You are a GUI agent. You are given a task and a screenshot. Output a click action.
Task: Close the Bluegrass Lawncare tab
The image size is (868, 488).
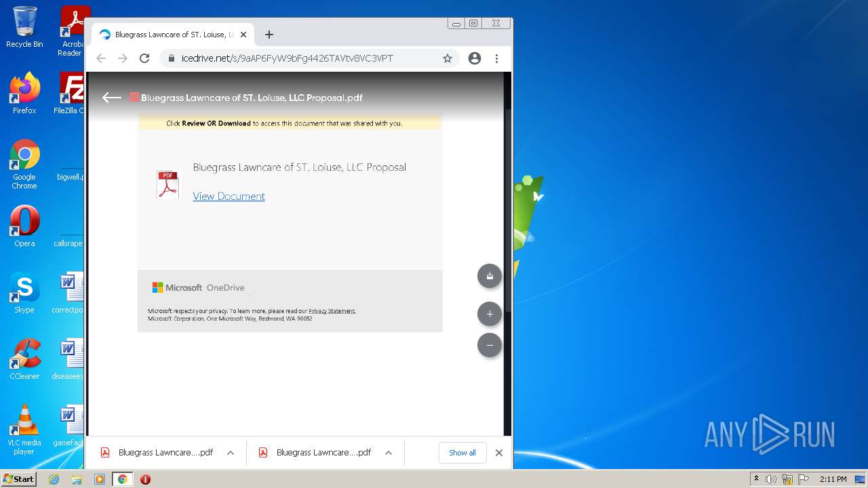point(243,35)
